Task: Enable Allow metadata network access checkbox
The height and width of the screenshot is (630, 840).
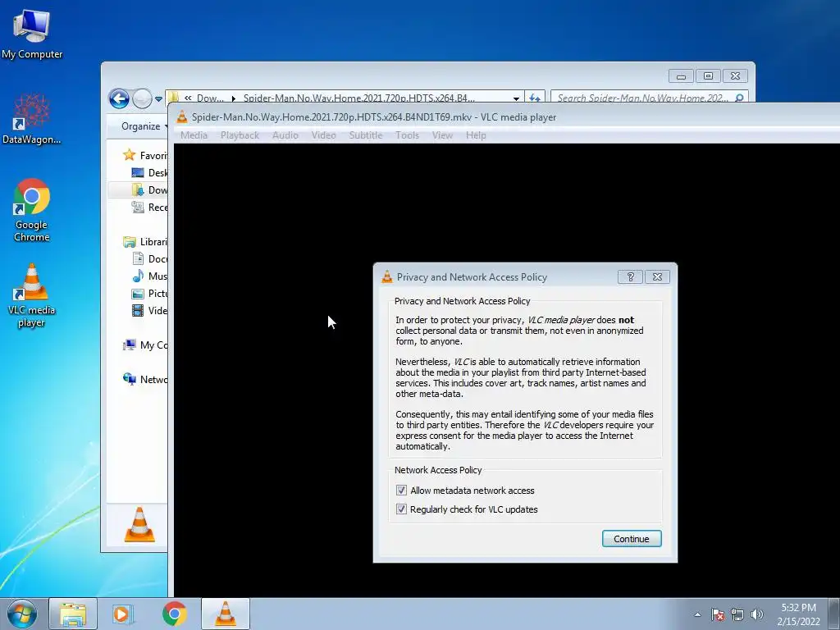Action: coord(401,491)
